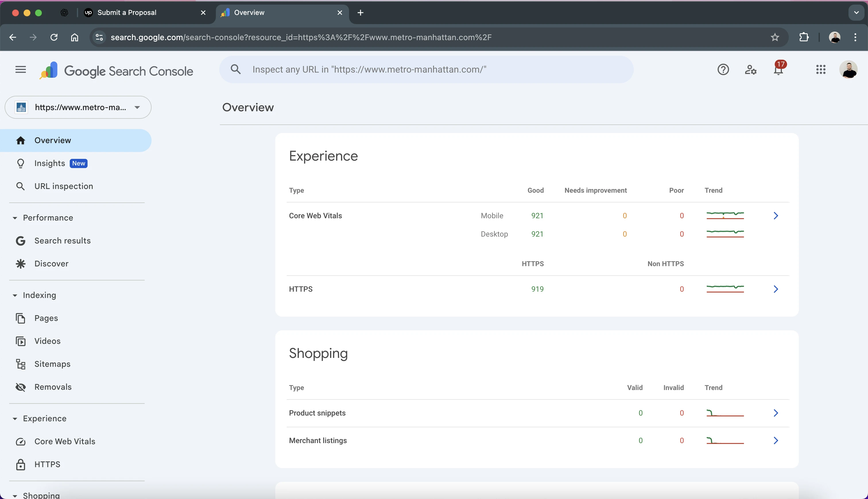Go to browser home page
This screenshot has height=499, width=868.
[x=74, y=37]
